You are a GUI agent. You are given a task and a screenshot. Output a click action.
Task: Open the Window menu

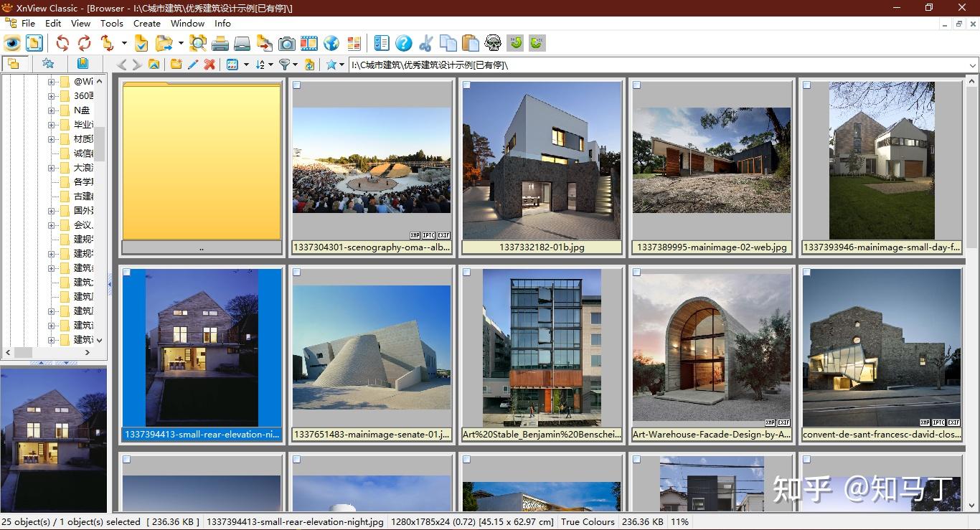pyautogui.click(x=187, y=23)
